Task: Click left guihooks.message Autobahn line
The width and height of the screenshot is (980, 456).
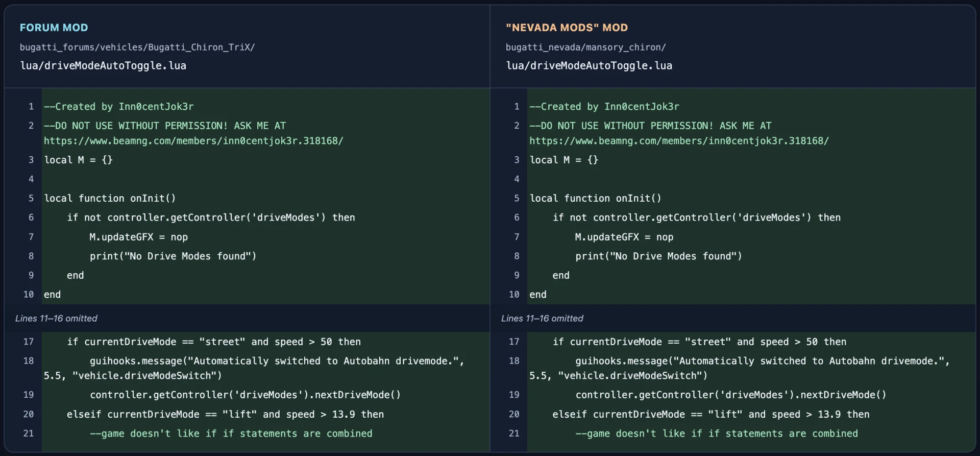Action: [x=254, y=368]
